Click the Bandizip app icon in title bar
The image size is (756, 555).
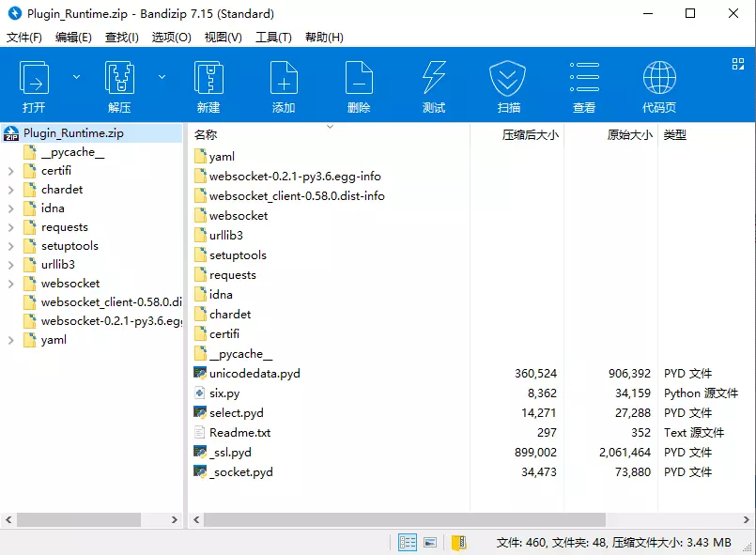click(15, 13)
